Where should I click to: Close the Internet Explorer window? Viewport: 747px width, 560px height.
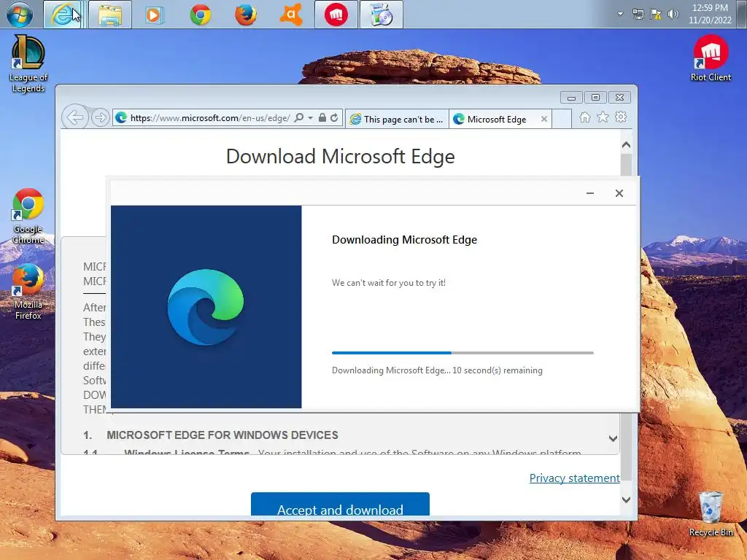[x=619, y=98]
